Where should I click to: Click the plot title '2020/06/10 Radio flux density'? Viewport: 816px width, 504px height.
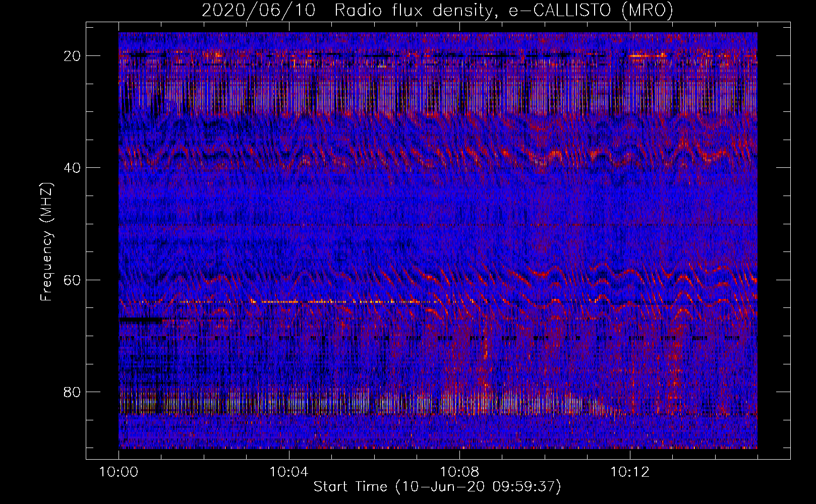point(437,10)
